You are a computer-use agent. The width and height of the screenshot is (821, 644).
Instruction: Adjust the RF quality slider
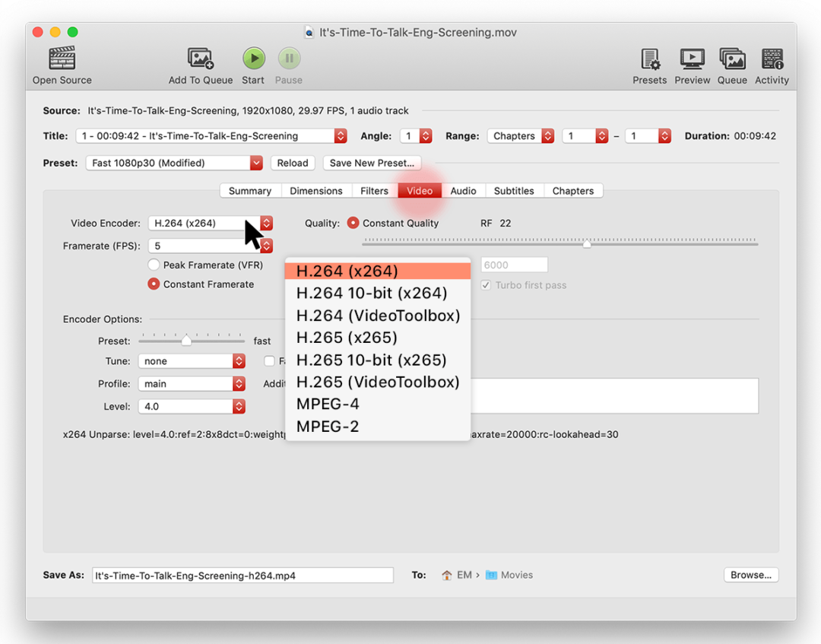(586, 243)
